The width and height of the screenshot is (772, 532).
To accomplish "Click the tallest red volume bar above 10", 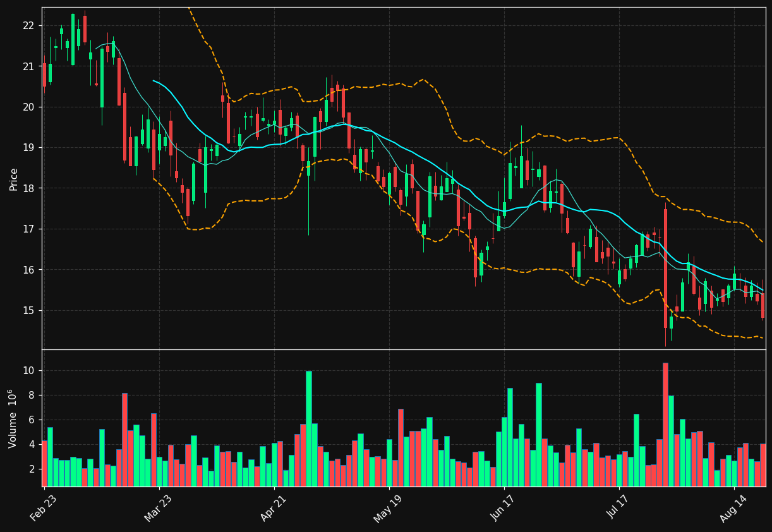I will click(x=665, y=425).
